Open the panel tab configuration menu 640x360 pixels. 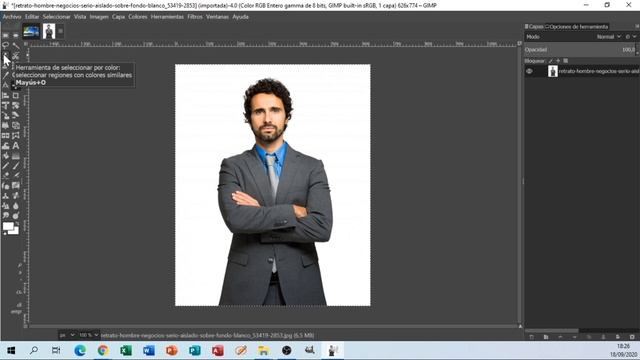point(636,27)
